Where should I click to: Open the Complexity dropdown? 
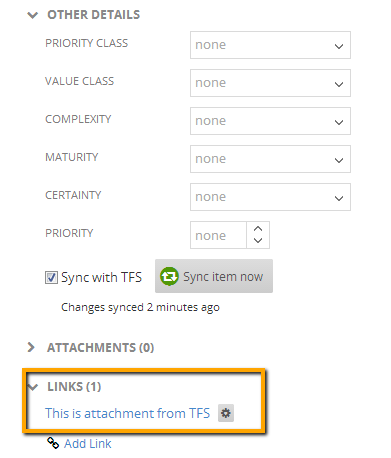pyautogui.click(x=270, y=121)
